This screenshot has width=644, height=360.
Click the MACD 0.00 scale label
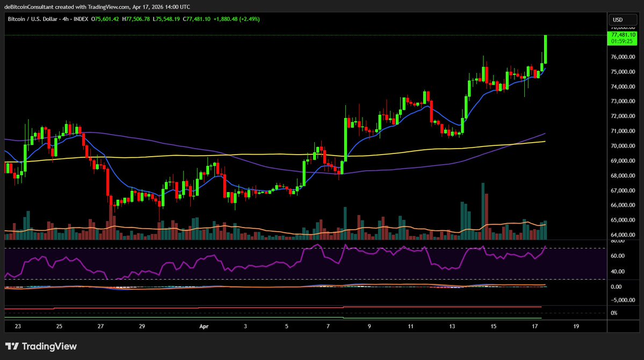point(616,287)
